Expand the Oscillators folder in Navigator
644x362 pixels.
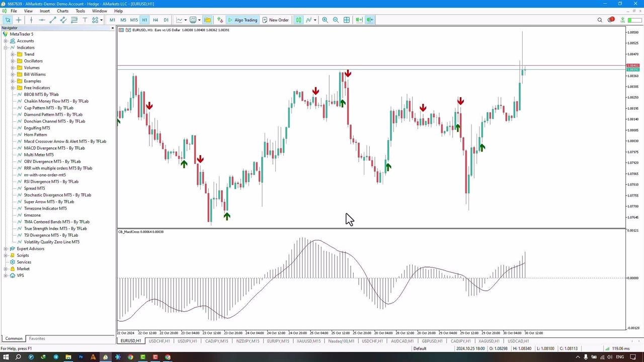tap(13, 61)
